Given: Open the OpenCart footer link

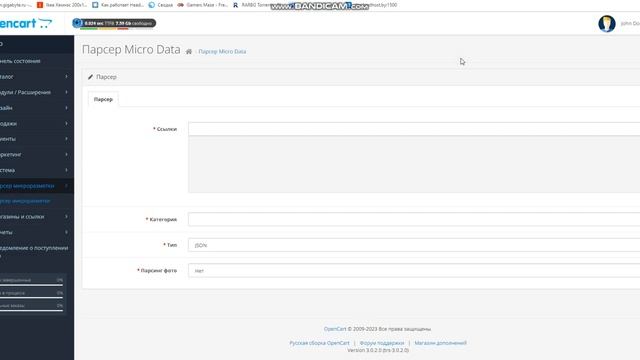Looking at the screenshot, I should pyautogui.click(x=335, y=329).
